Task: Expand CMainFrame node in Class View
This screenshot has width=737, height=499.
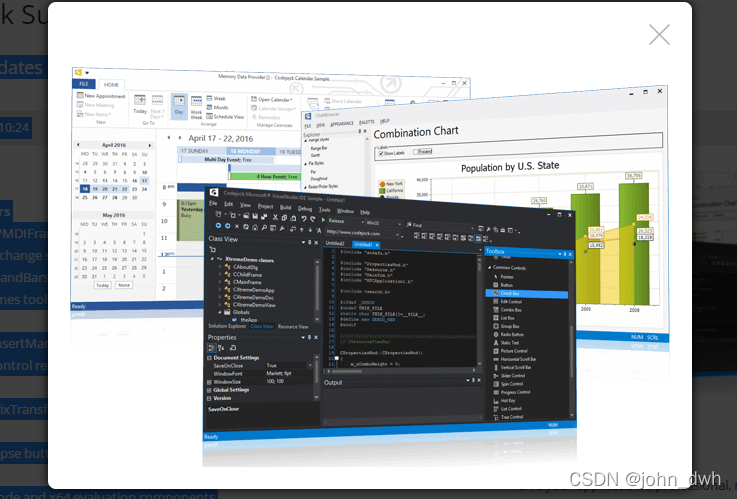Action: point(220,282)
